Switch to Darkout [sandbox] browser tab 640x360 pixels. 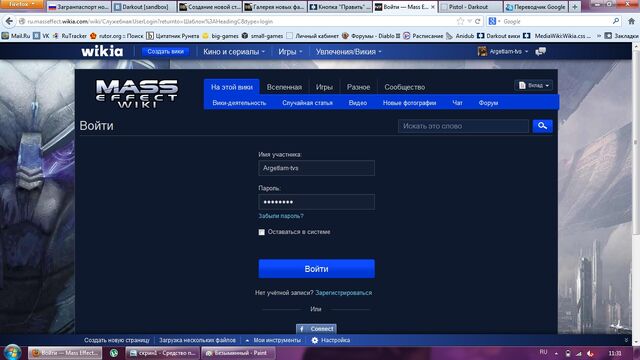144,7
